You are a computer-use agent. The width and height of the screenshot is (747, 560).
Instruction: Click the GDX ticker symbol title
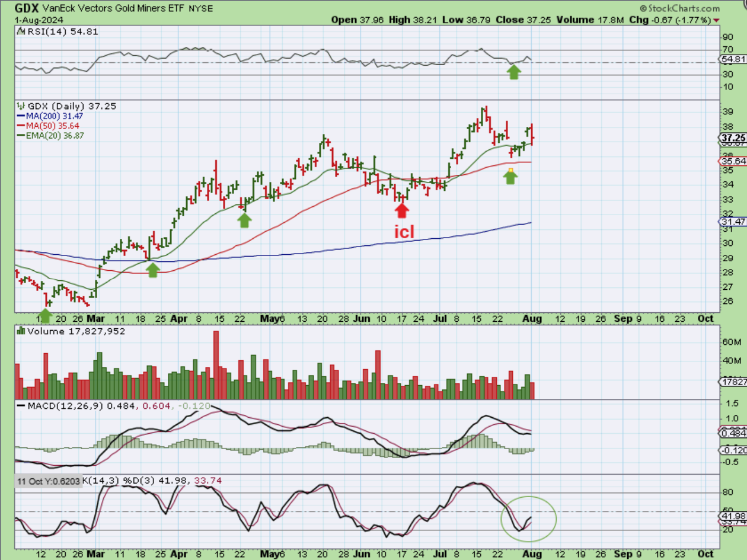point(27,8)
